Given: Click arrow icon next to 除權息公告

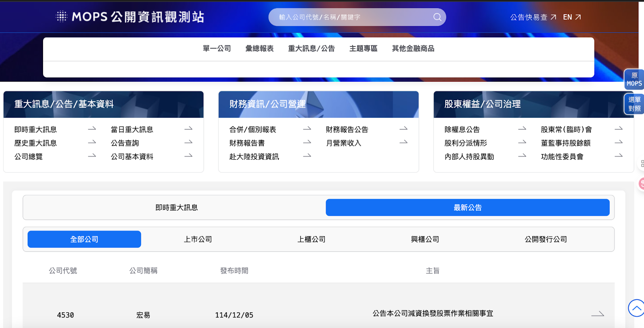Looking at the screenshot, I should pyautogui.click(x=522, y=129).
